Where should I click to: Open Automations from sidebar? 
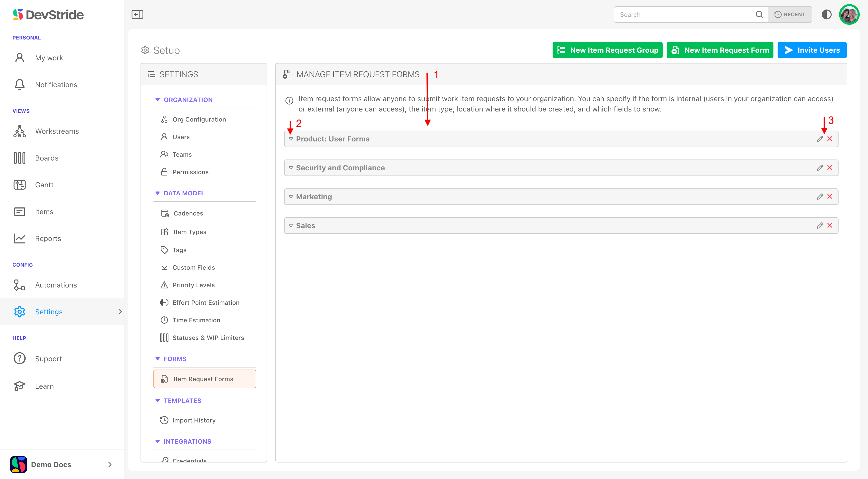(x=56, y=285)
